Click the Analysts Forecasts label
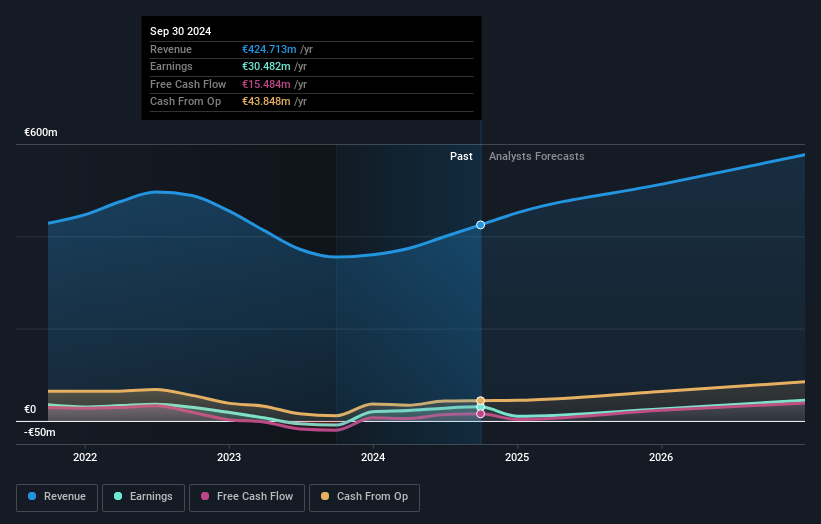Viewport: 821px width, 524px height. [537, 157]
